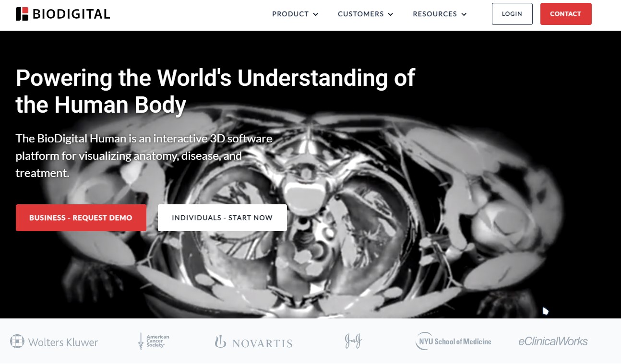Expand the Resources dropdown chevron
The image size is (621, 364).
[464, 14]
